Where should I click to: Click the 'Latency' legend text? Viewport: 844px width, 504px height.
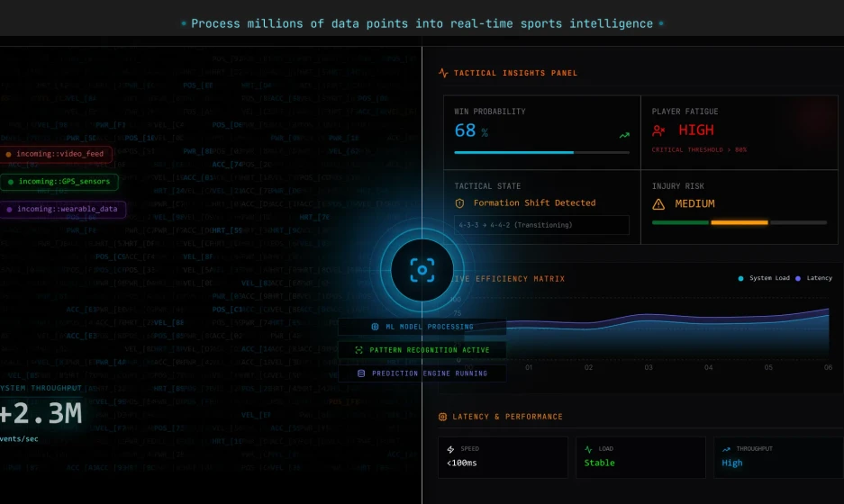820,278
